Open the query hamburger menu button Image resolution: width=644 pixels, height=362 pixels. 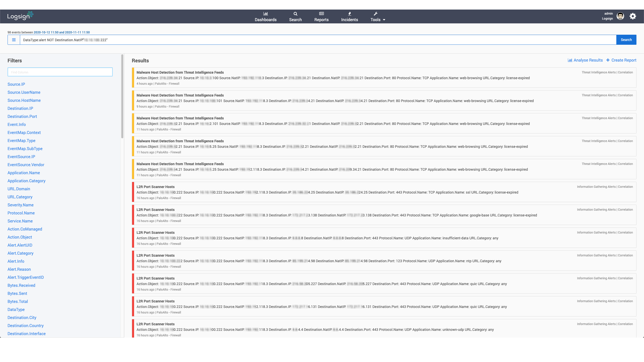pos(14,40)
